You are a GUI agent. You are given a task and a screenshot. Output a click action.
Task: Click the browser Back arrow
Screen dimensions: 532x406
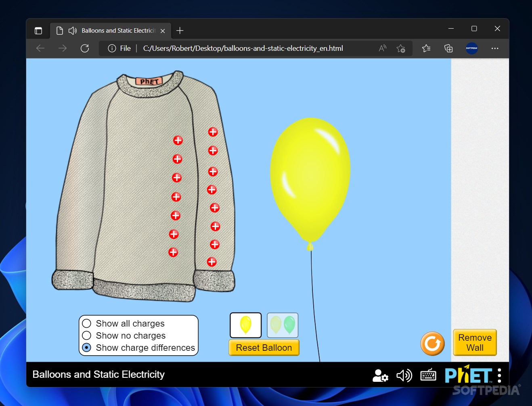click(40, 48)
